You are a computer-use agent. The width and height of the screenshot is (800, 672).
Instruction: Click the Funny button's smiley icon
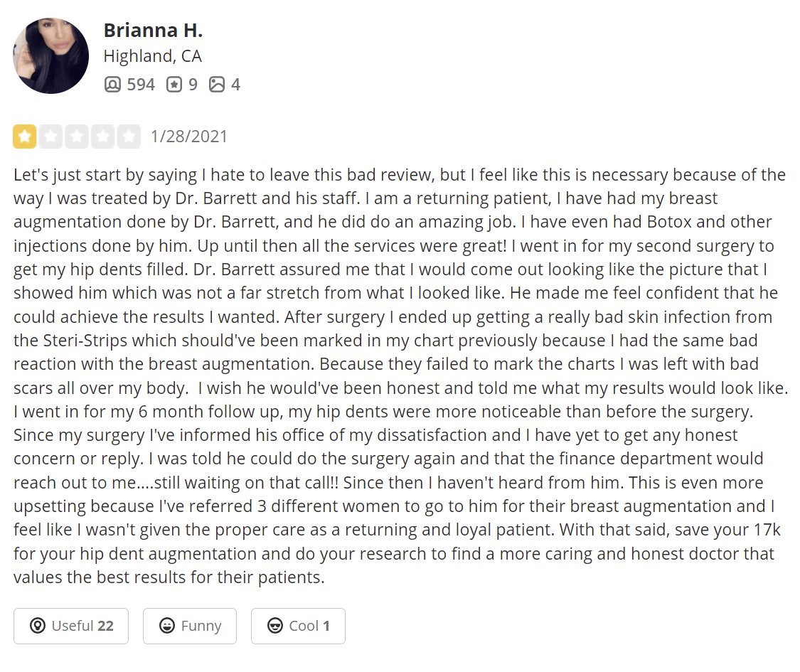[x=167, y=626]
